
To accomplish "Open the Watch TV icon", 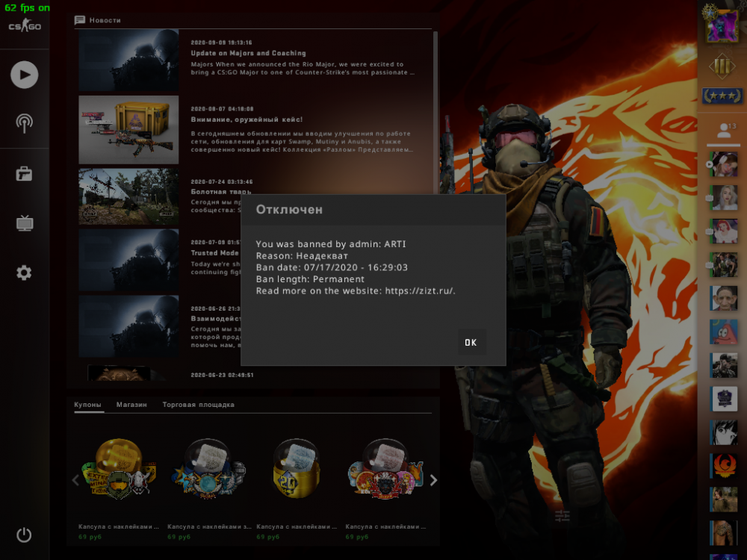I will point(25,223).
